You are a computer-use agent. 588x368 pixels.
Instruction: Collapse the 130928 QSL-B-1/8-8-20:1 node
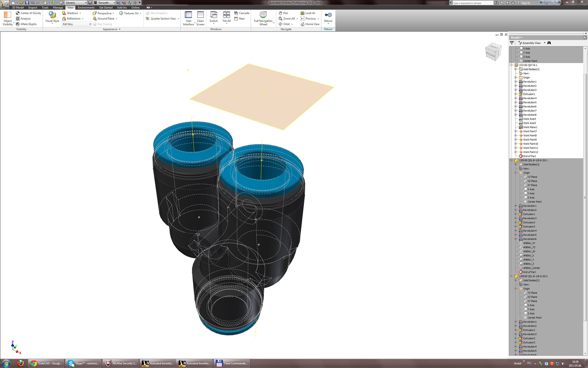512,160
